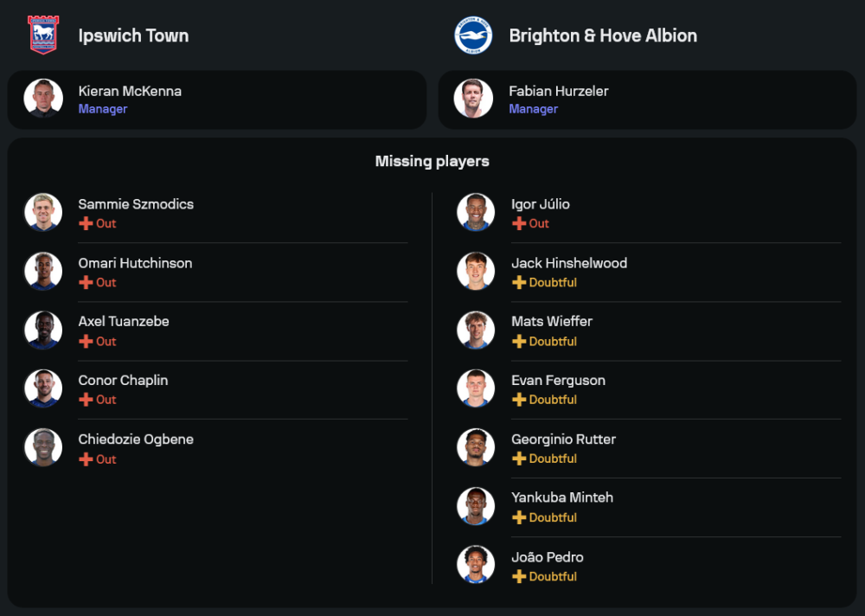865x616 pixels.
Task: Open Fabian Hurzeler's manager photo
Action: click(x=473, y=98)
